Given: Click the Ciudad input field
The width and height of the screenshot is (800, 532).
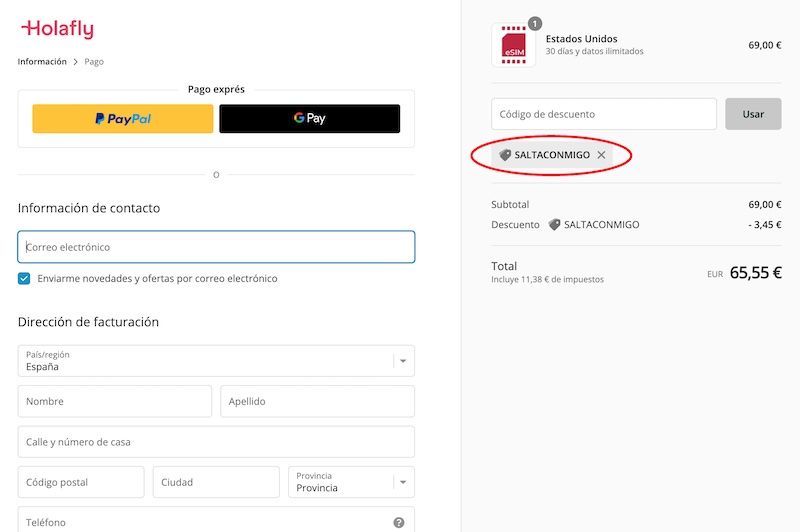Looking at the screenshot, I should [x=216, y=482].
